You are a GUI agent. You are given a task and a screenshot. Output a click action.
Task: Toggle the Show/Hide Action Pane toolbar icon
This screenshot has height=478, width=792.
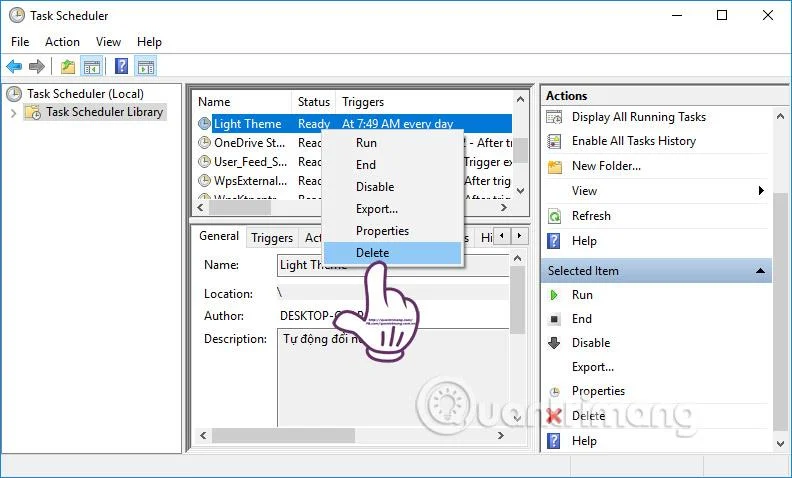145,66
